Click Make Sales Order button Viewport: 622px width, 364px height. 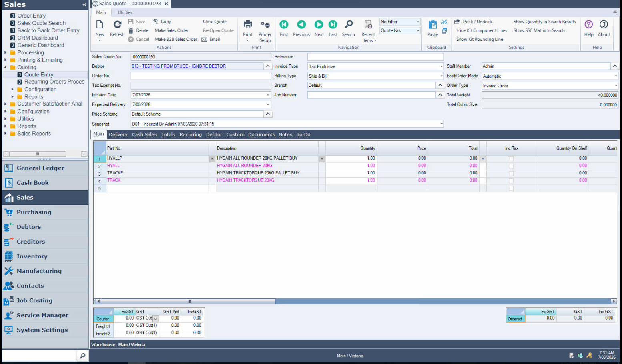(171, 30)
